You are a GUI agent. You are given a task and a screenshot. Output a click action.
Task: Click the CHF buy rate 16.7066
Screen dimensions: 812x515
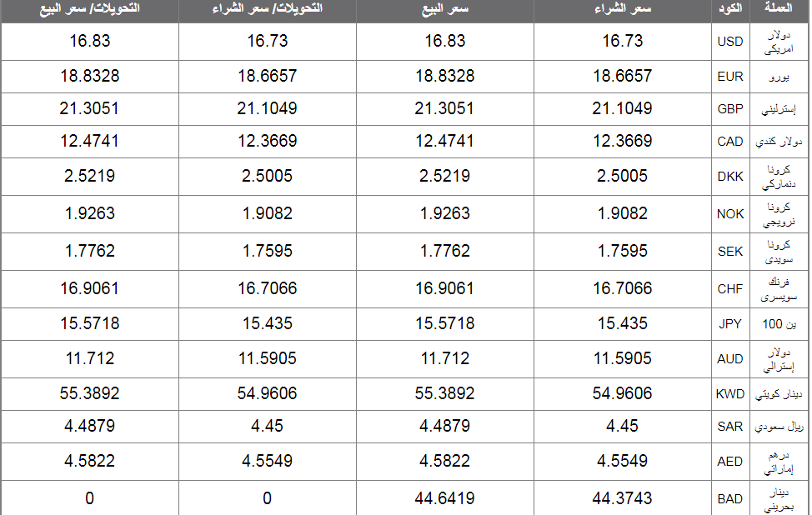pyautogui.click(x=622, y=288)
